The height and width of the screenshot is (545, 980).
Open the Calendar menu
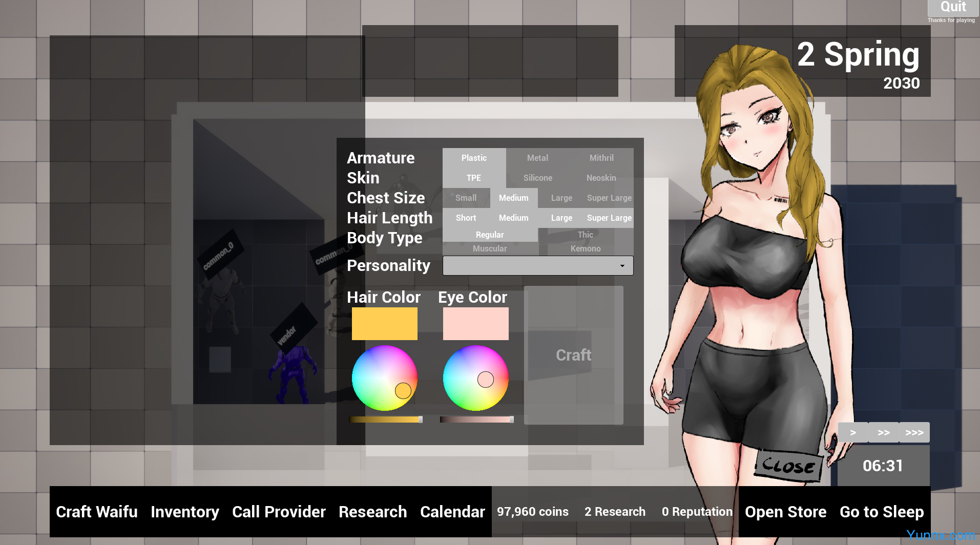pyautogui.click(x=452, y=512)
